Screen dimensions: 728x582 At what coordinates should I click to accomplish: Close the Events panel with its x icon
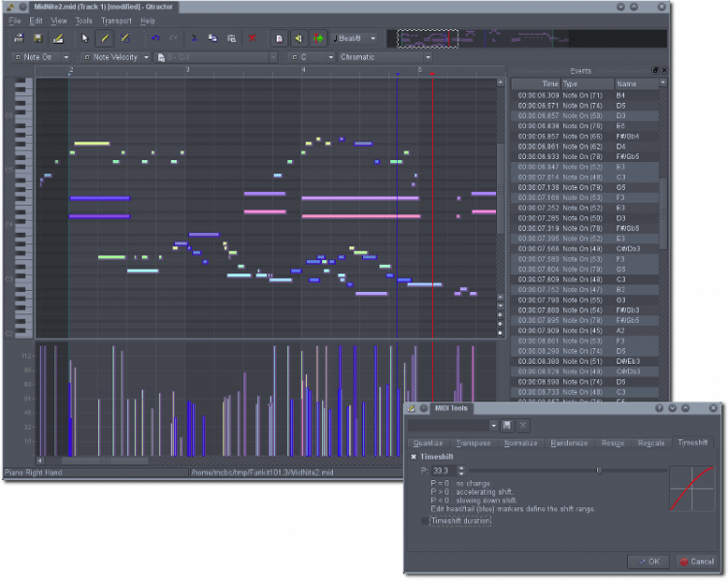point(664,70)
